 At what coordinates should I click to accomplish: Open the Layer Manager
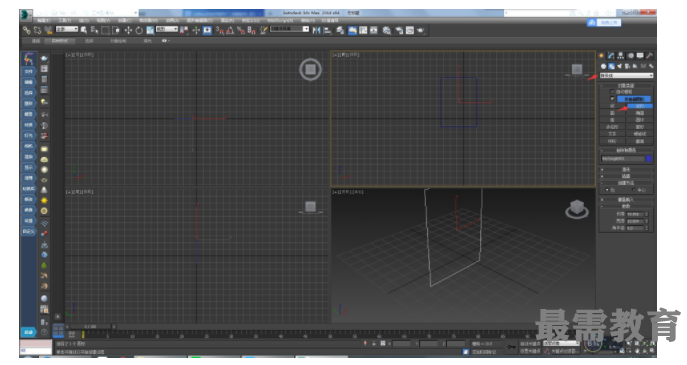tap(340, 30)
